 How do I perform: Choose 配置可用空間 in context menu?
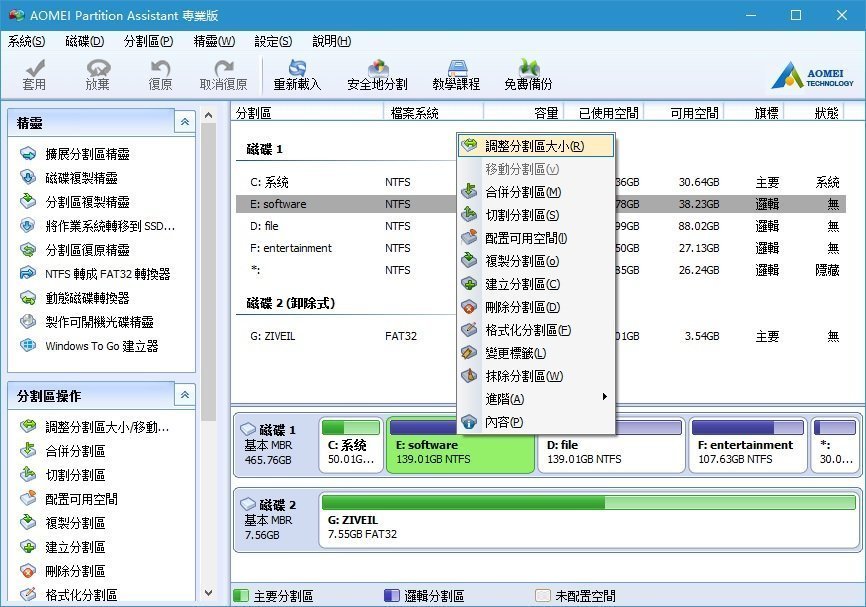pyautogui.click(x=536, y=239)
